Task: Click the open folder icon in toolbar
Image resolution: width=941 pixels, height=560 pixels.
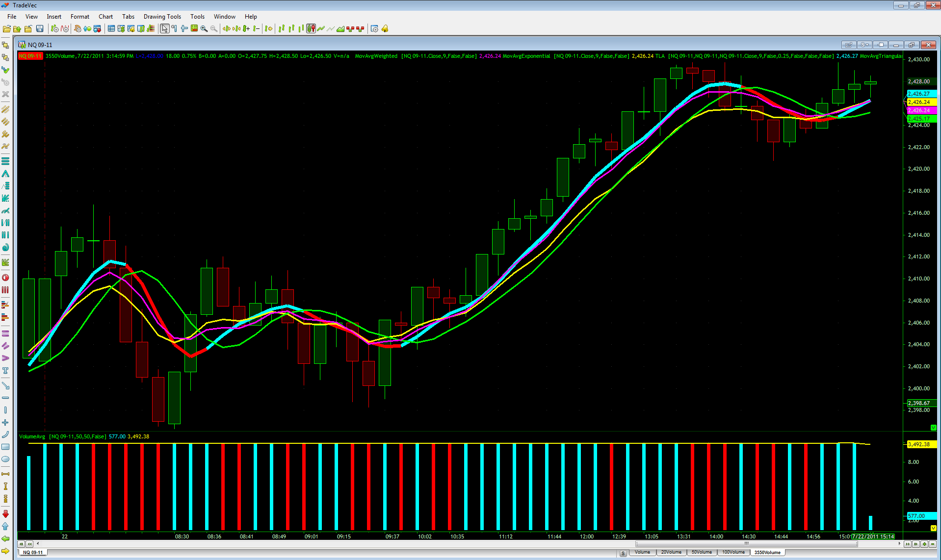Action: point(7,29)
